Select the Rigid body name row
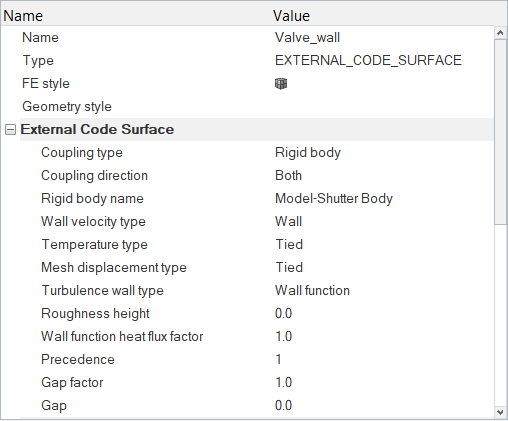The image size is (508, 421). pyautogui.click(x=257, y=198)
